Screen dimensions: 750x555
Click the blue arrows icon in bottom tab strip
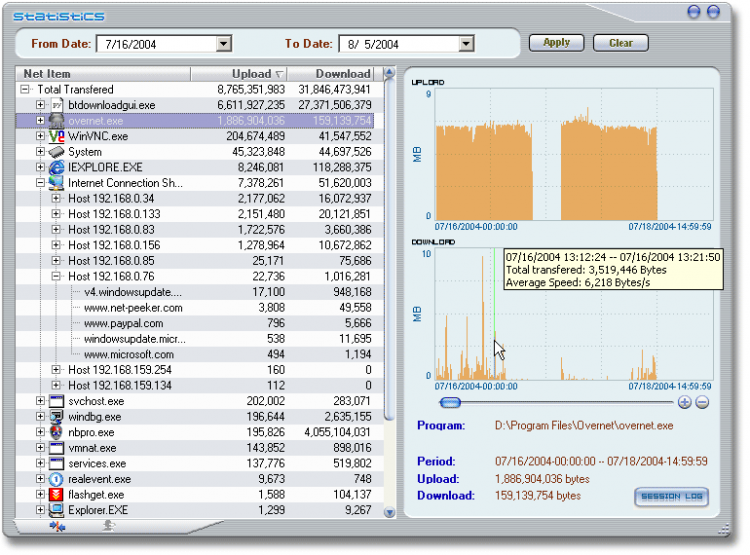[x=57, y=527]
